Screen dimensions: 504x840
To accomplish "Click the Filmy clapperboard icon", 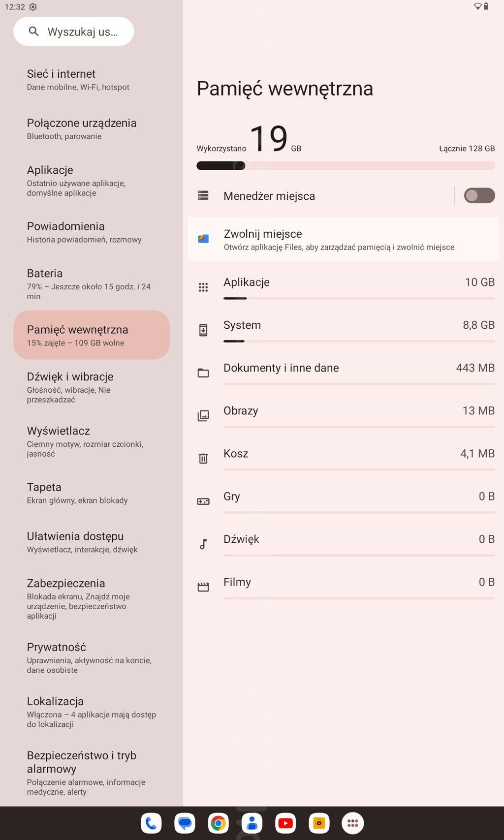I will 203,587.
